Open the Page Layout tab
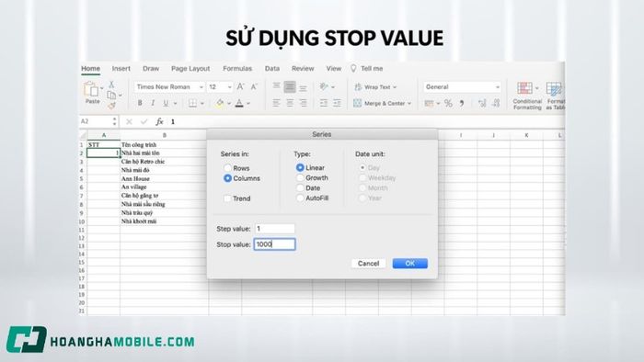Screen dimensions: 644x362 coord(190,69)
